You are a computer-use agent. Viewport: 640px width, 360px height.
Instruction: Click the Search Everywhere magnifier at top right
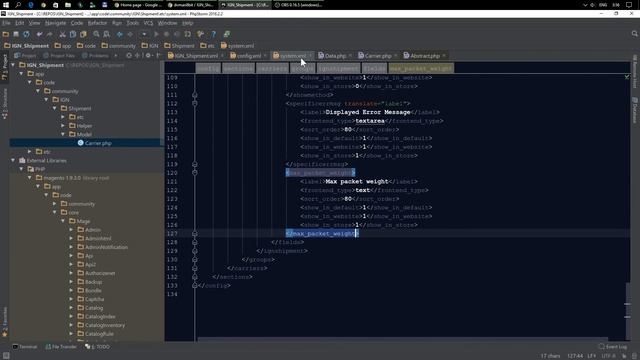[634, 34]
